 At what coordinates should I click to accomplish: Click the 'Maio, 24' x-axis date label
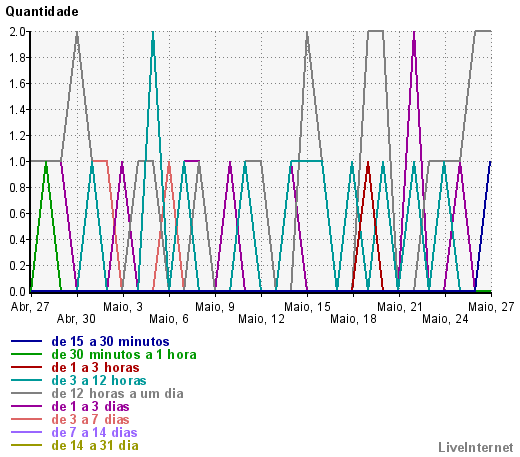445,319
